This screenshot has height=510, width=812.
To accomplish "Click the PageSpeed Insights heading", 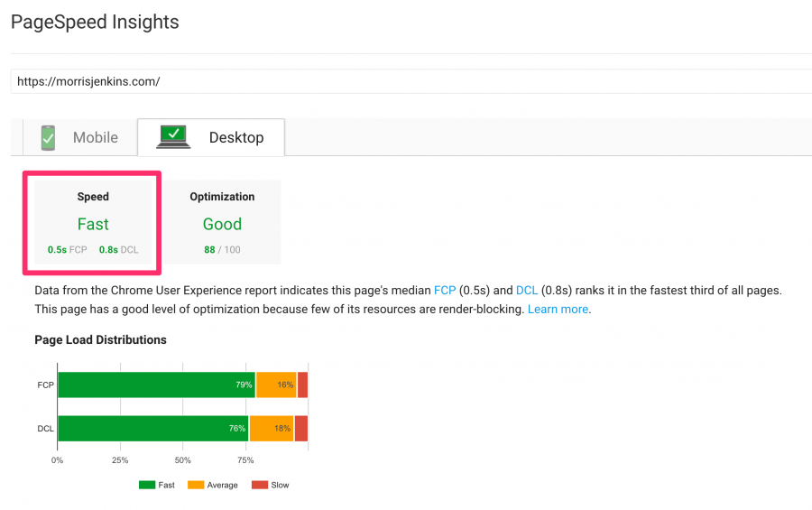I will [x=95, y=23].
